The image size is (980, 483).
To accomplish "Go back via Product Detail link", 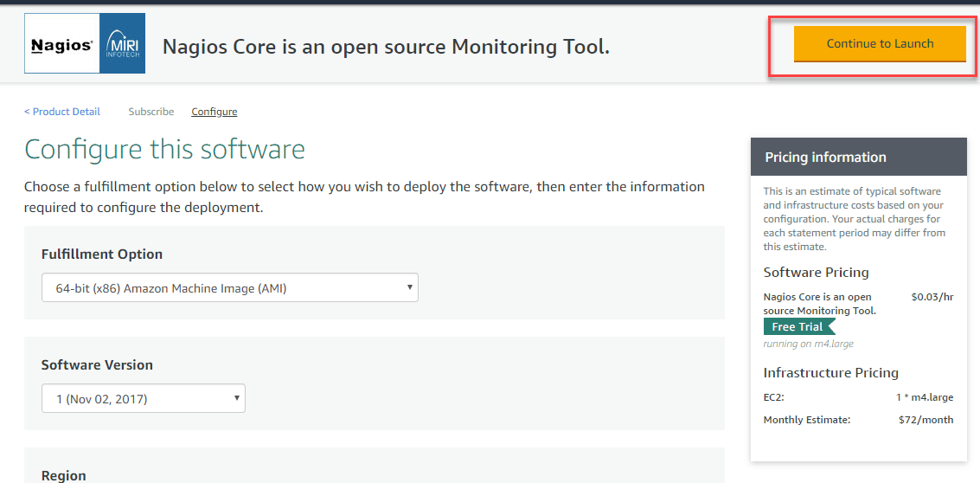I will click(x=62, y=112).
